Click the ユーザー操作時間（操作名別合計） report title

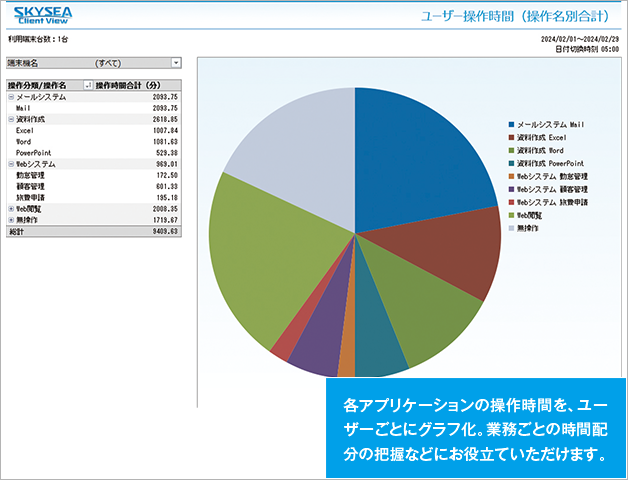pos(515,16)
